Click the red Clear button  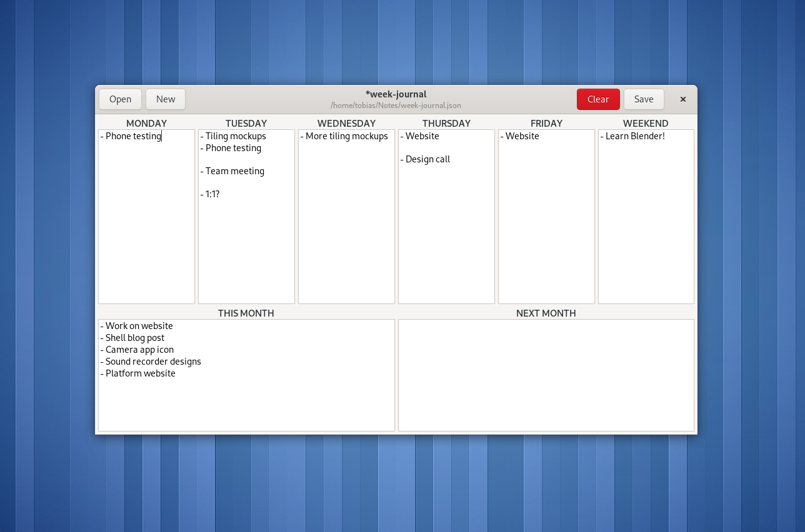tap(598, 99)
